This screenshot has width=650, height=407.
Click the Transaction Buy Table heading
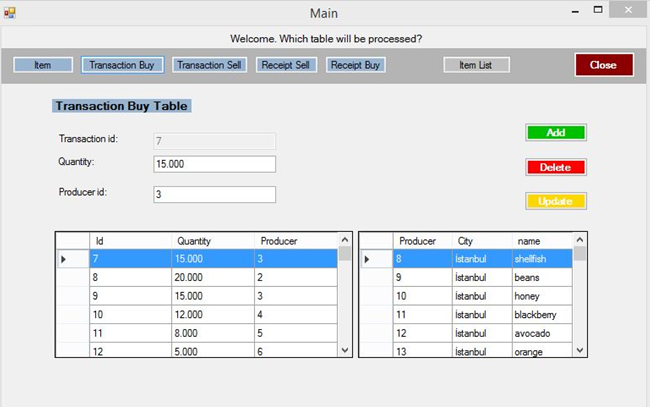click(x=121, y=106)
